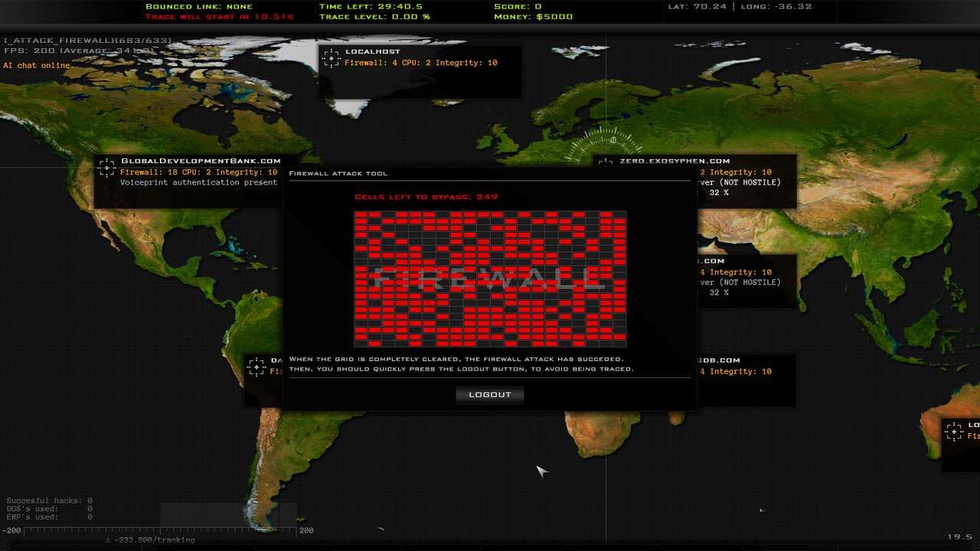Click the 'zero.exosyphen.com' server name

tap(675, 161)
